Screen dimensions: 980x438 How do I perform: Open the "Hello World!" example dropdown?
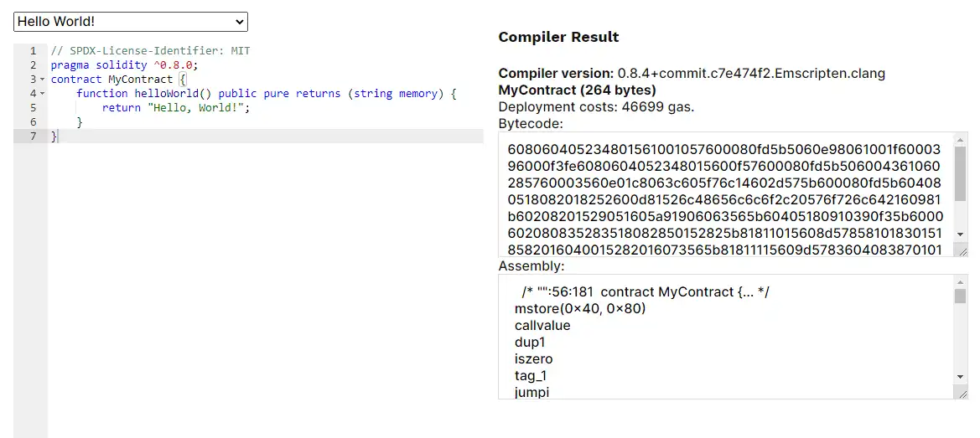coord(131,22)
